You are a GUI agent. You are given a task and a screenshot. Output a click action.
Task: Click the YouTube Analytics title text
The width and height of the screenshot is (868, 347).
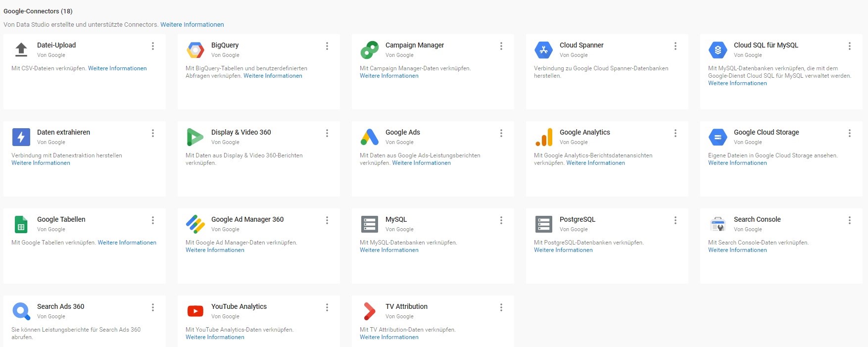click(x=239, y=306)
